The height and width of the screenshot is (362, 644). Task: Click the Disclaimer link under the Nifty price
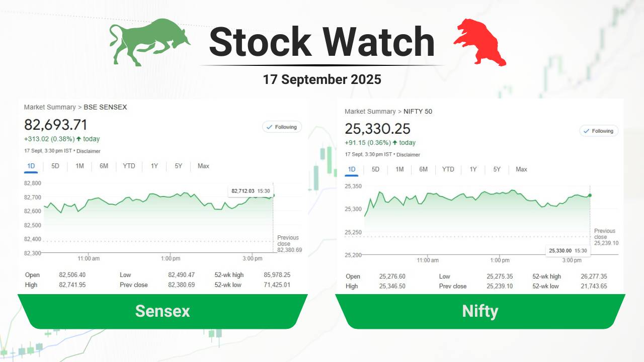408,155
